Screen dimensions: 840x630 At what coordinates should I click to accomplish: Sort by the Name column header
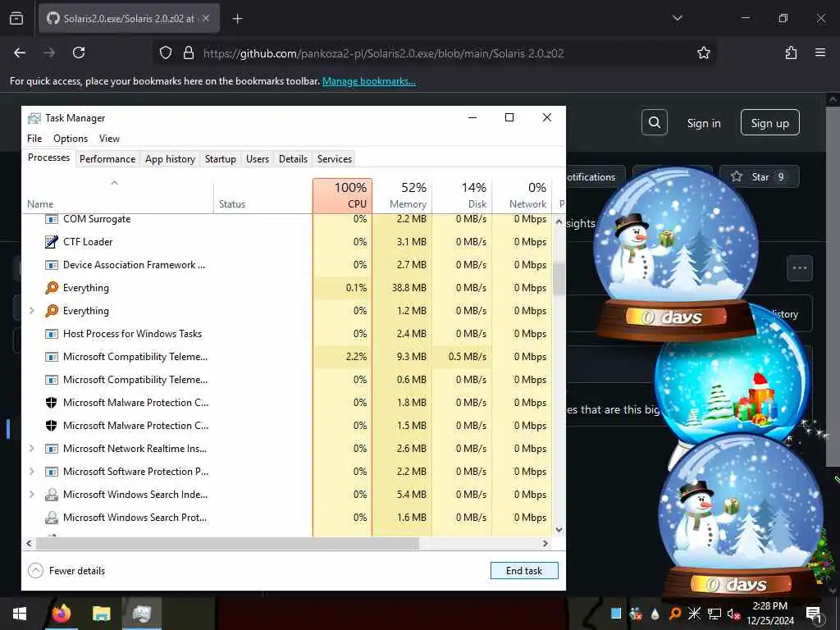[118, 195]
